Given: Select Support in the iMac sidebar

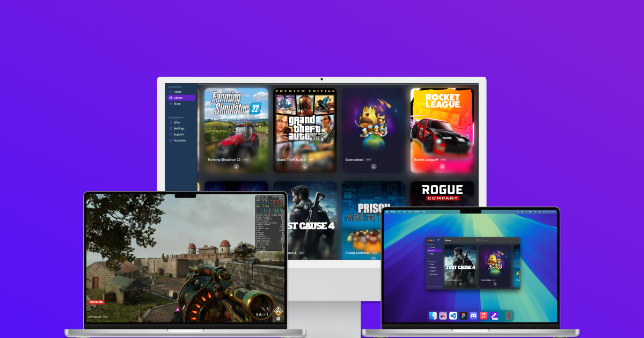Looking at the screenshot, I should tap(179, 134).
